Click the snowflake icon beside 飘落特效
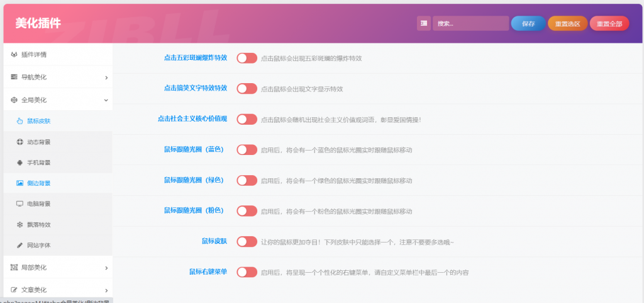 tap(19, 225)
